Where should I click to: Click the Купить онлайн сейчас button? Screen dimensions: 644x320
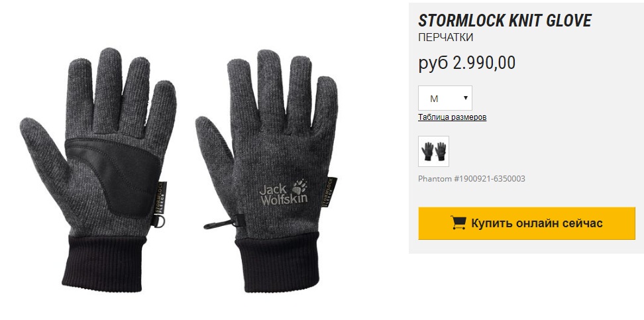pos(527,223)
